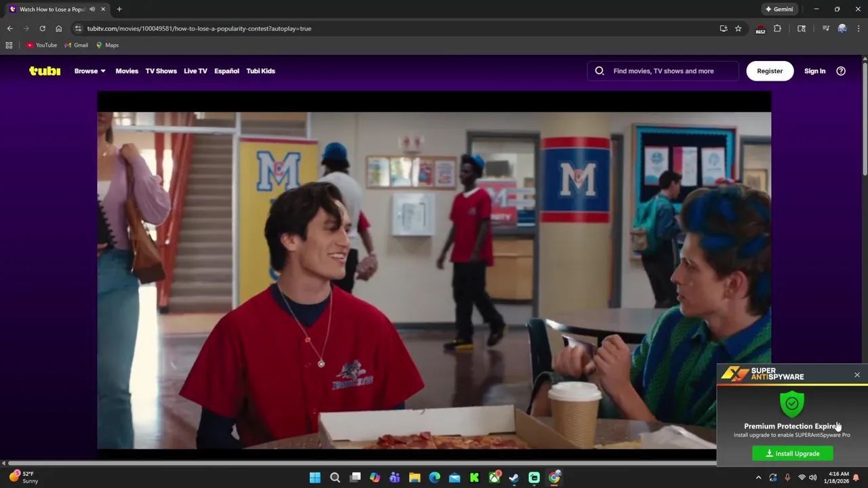Open Task View in taskbar
This screenshot has width=868, height=488.
click(x=355, y=477)
